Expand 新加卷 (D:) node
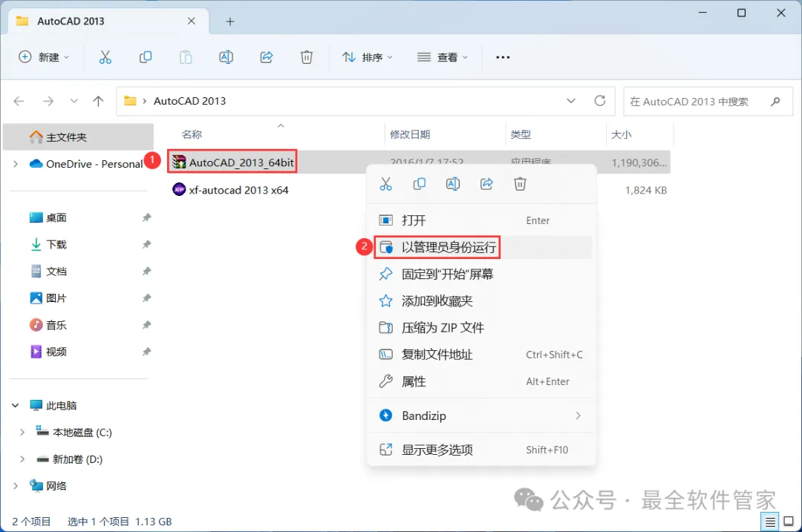Viewport: 802px width, 532px height. [22, 459]
